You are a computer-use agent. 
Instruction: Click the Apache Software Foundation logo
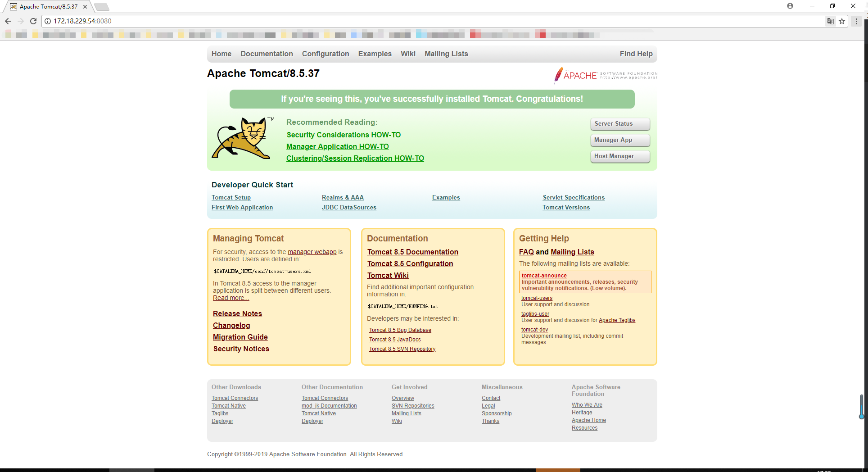coord(605,76)
